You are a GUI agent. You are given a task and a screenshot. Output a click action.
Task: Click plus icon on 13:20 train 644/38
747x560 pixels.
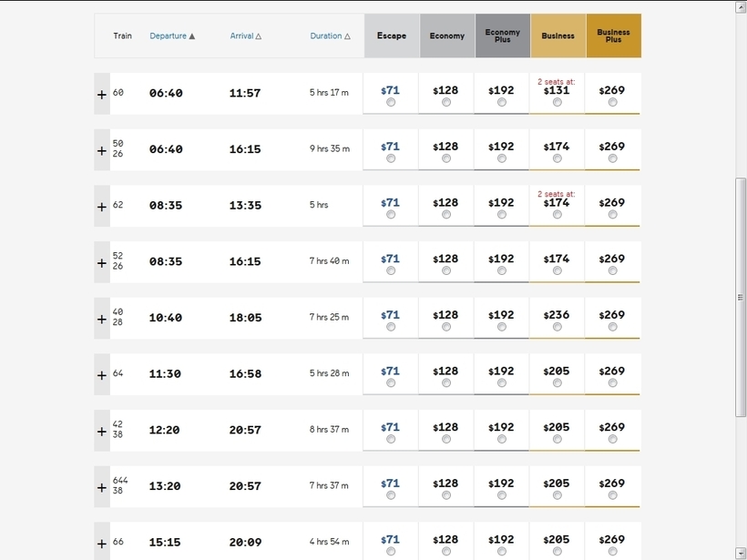pyautogui.click(x=101, y=487)
